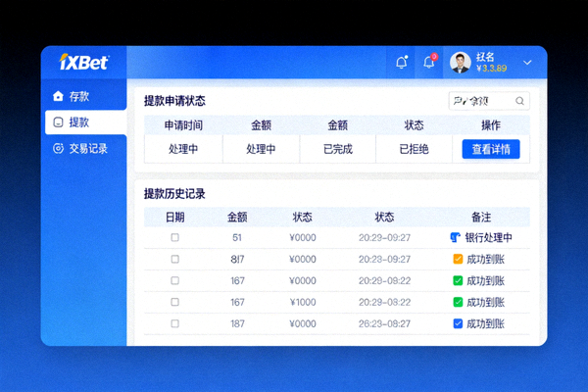Click the 提款 sidebar square icon
588x392 pixels.
click(x=58, y=122)
